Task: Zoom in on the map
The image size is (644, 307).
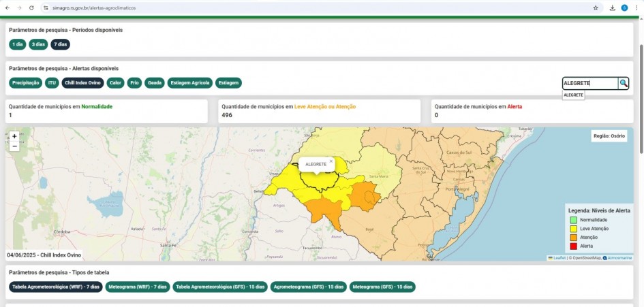Action: click(x=14, y=136)
